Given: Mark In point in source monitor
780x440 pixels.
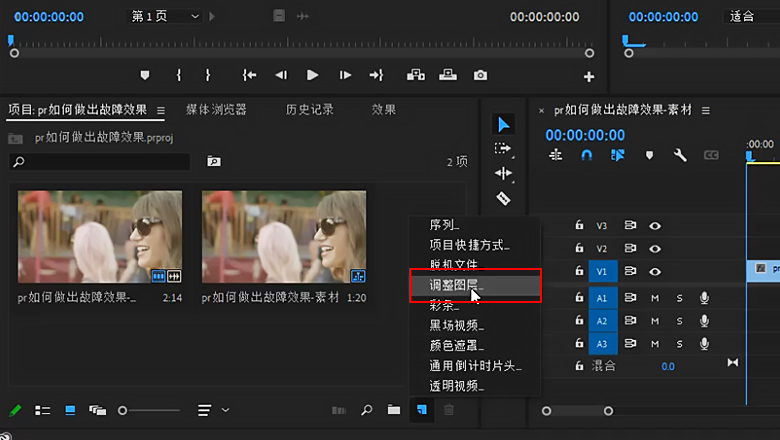Looking at the screenshot, I should coord(179,75).
